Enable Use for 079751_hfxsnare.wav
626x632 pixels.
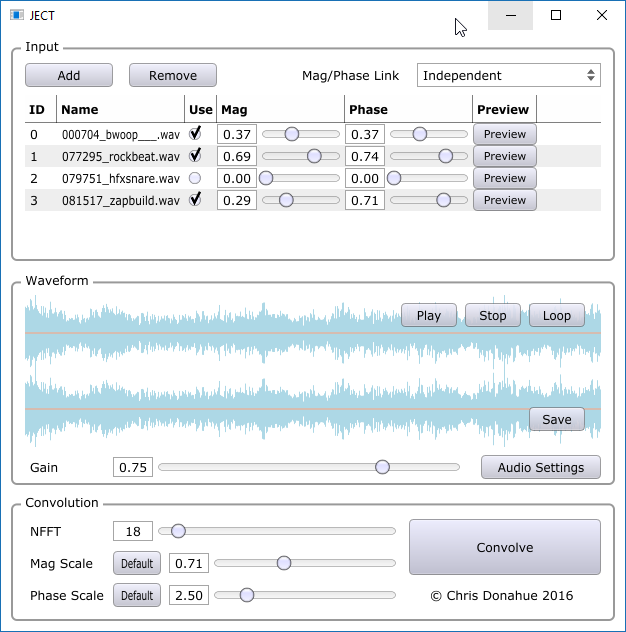point(195,178)
